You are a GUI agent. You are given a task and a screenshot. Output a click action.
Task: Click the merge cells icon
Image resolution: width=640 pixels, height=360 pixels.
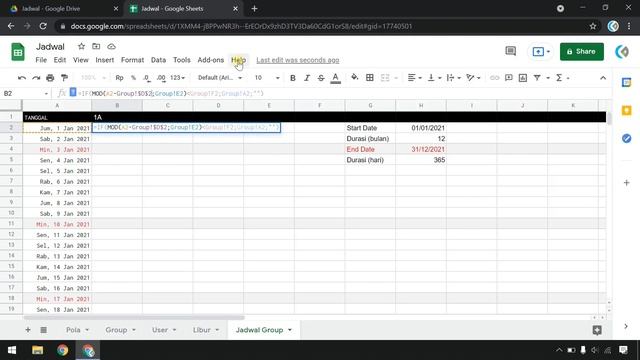click(x=385, y=78)
